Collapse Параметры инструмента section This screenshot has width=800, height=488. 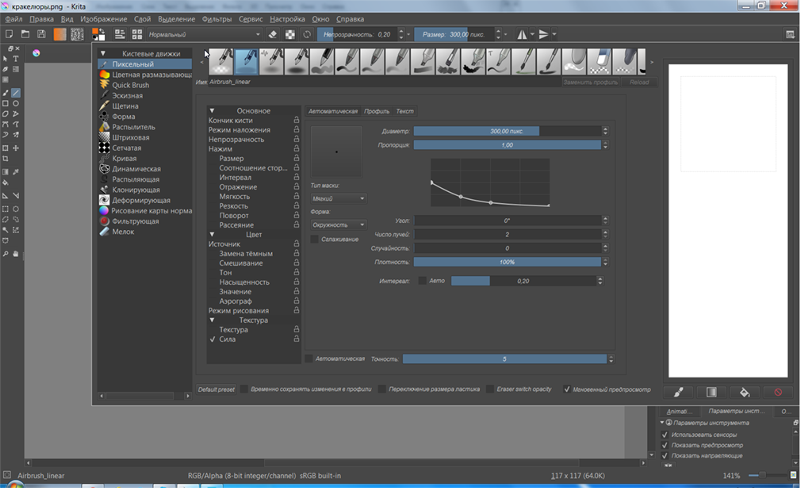[662, 423]
